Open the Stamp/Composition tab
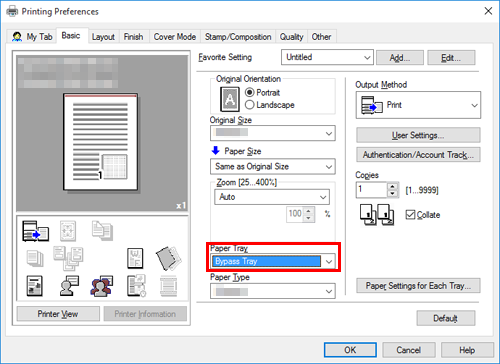Viewport: 500px width, 364px height. pyautogui.click(x=238, y=37)
